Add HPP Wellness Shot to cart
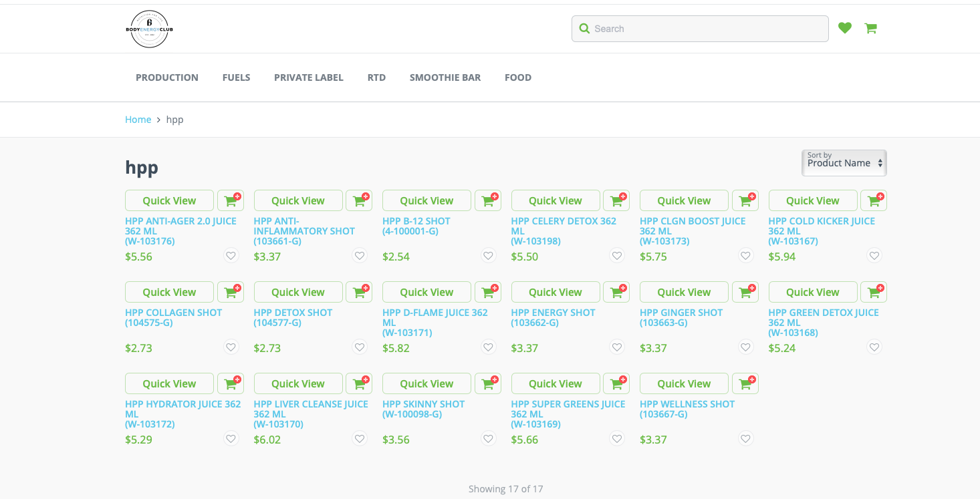Viewport: 980px width, 499px height. tap(745, 383)
